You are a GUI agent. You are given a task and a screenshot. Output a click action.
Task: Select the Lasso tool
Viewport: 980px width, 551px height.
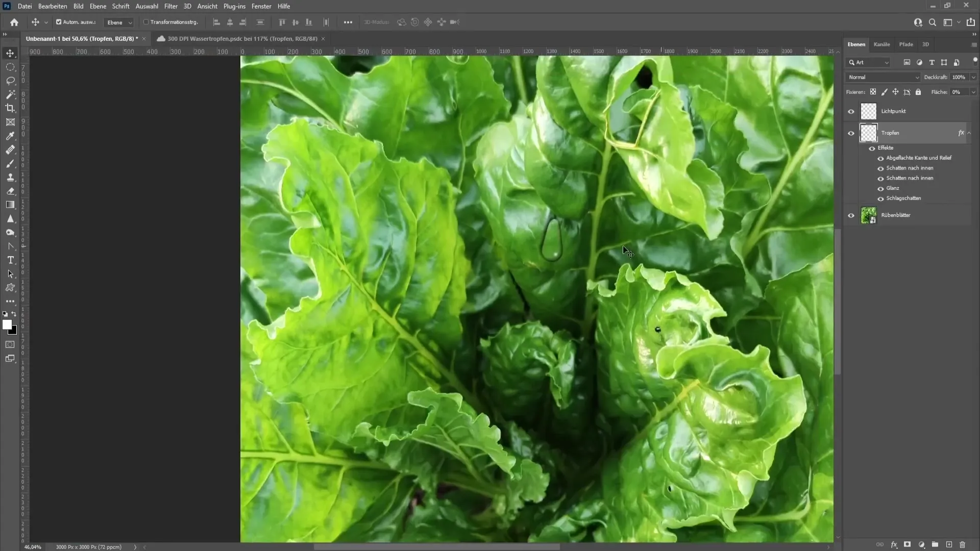tap(10, 81)
